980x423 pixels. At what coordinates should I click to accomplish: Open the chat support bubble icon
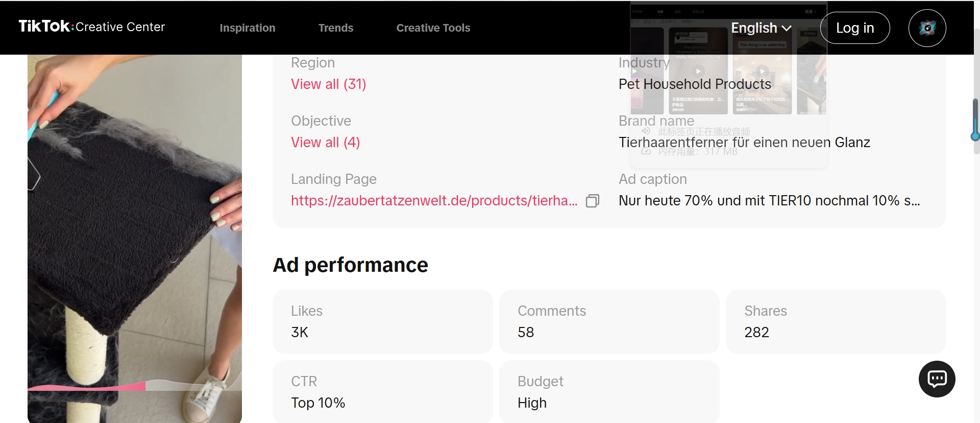937,379
